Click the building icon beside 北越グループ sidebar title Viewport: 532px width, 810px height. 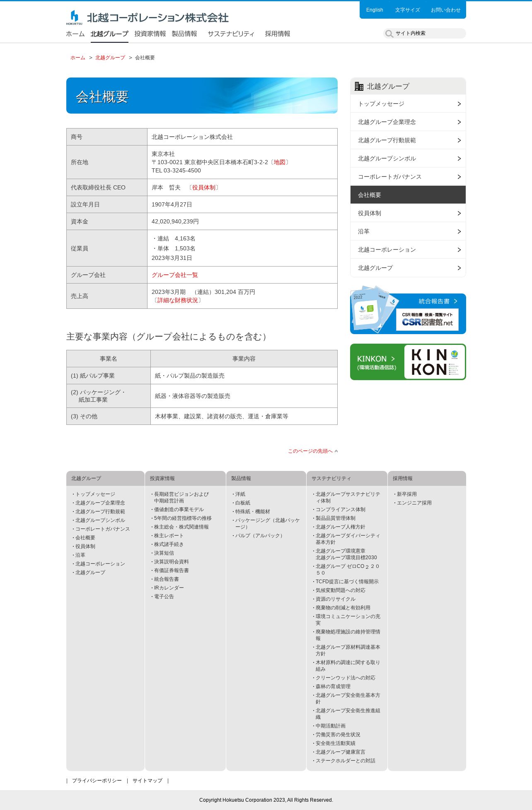[359, 86]
